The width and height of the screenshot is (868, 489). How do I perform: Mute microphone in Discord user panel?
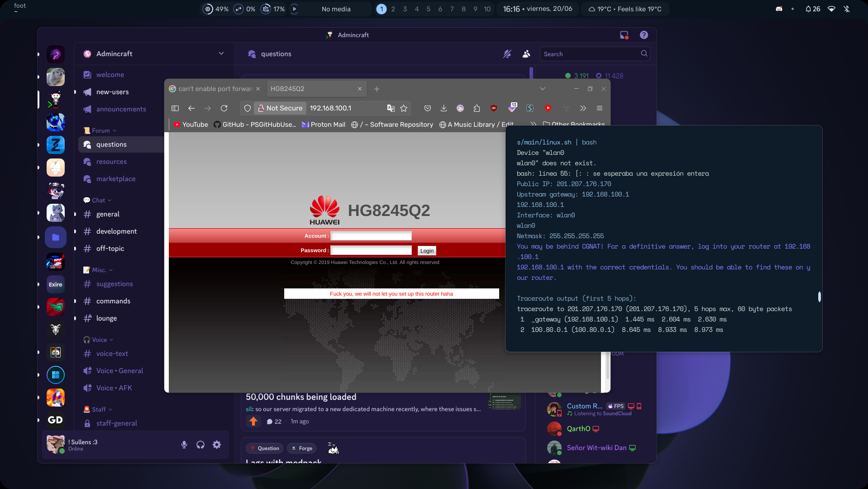point(184,445)
